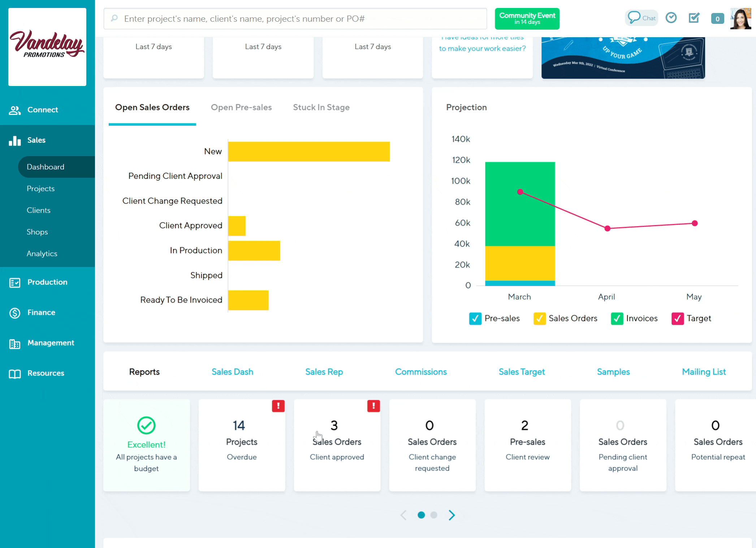Open the Production section in the sidebar
The height and width of the screenshot is (548, 756).
[x=47, y=282]
